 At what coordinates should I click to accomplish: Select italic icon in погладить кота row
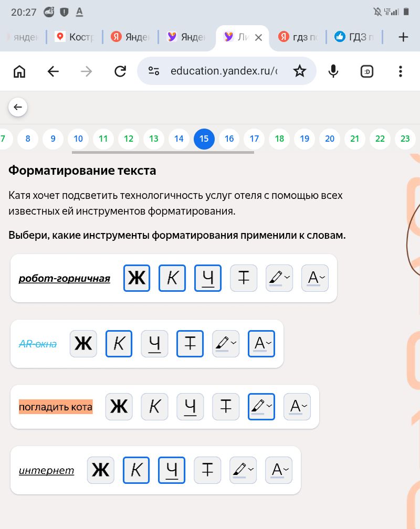tap(154, 407)
